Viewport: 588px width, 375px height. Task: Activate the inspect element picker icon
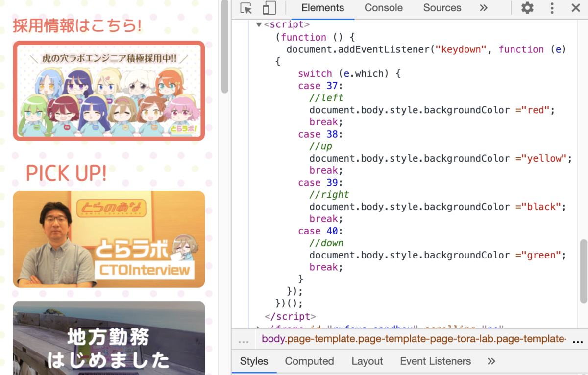pyautogui.click(x=246, y=8)
